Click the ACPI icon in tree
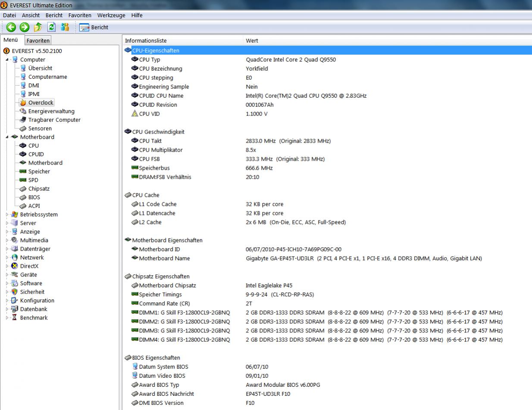The width and height of the screenshot is (532, 410). [x=23, y=206]
